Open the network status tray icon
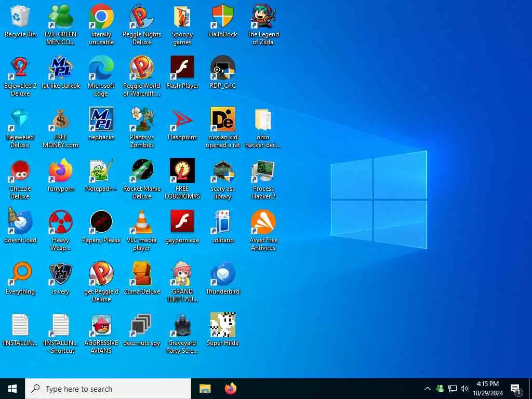The height and width of the screenshot is (399, 532). point(453,389)
